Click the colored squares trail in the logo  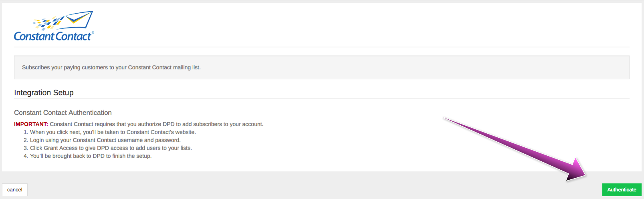click(x=48, y=23)
